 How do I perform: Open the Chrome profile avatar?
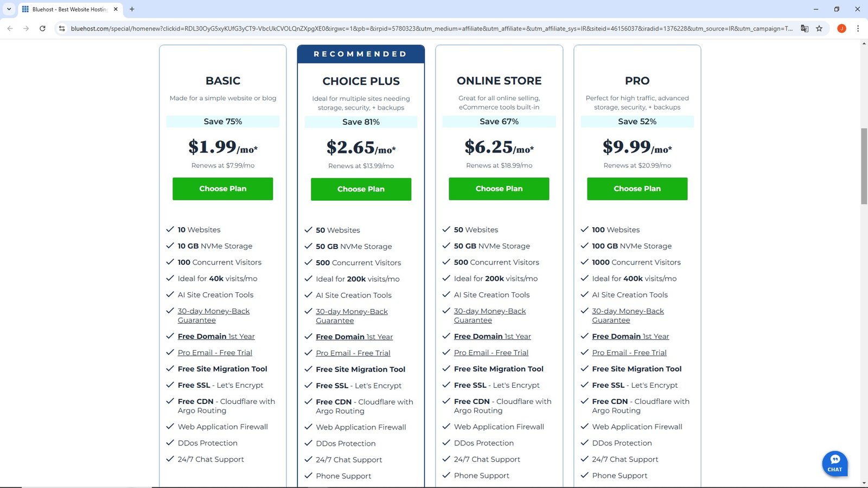[x=841, y=29]
